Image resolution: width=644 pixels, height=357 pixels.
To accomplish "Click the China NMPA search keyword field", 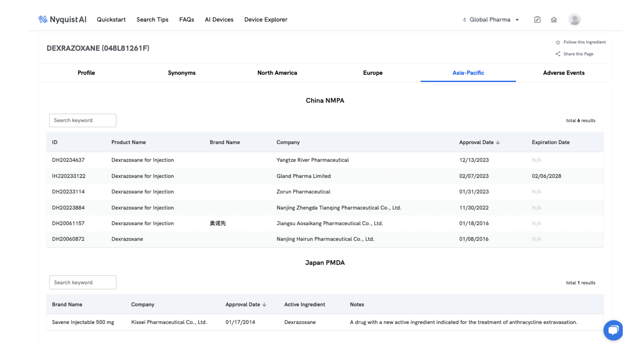I will click(x=82, y=120).
